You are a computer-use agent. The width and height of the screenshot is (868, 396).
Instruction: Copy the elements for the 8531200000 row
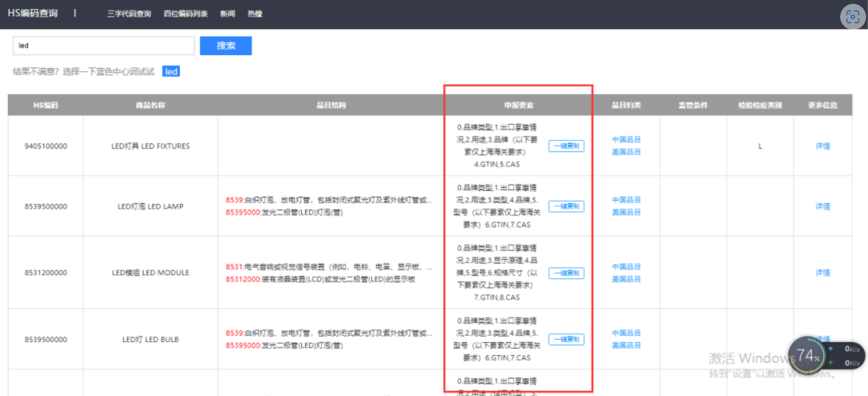click(x=566, y=273)
